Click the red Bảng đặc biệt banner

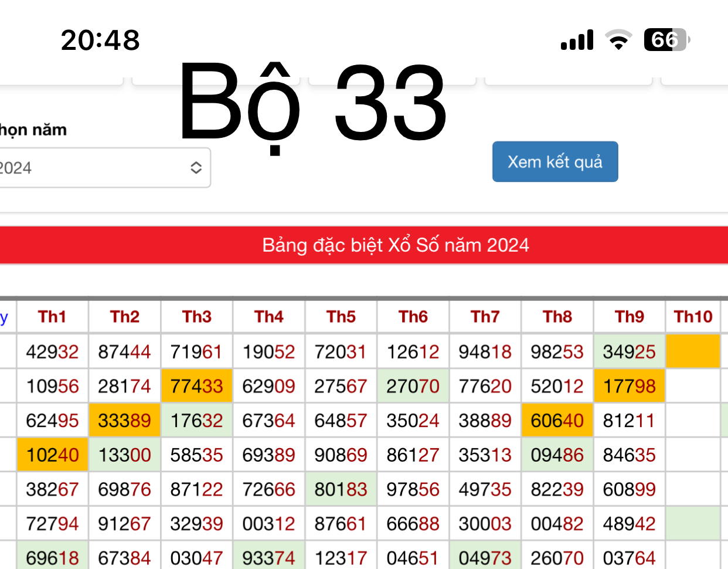pyautogui.click(x=364, y=245)
